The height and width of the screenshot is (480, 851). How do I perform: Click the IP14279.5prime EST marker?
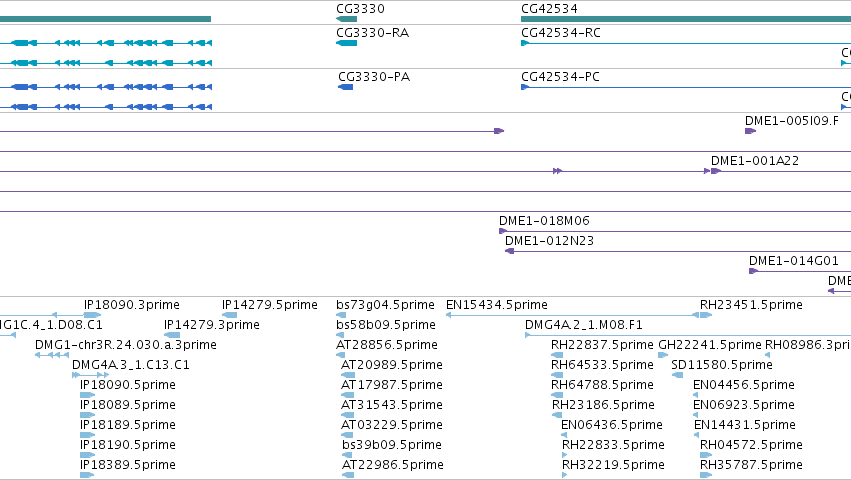click(230, 315)
